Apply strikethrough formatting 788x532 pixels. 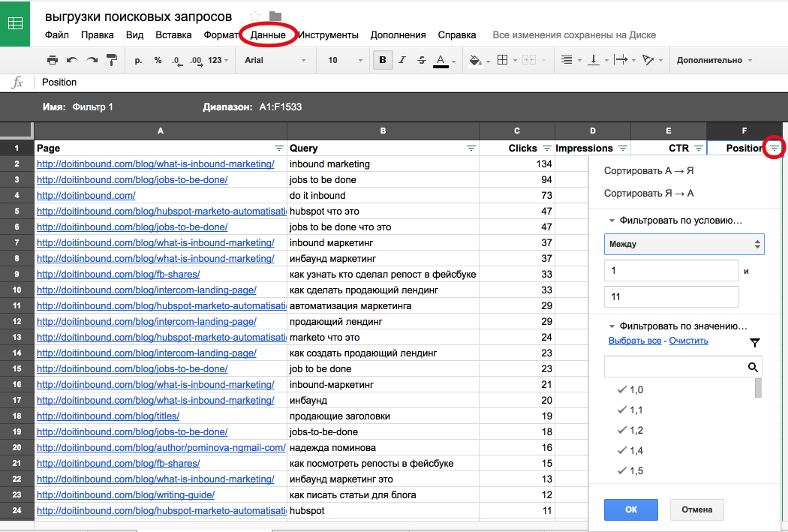(422, 60)
